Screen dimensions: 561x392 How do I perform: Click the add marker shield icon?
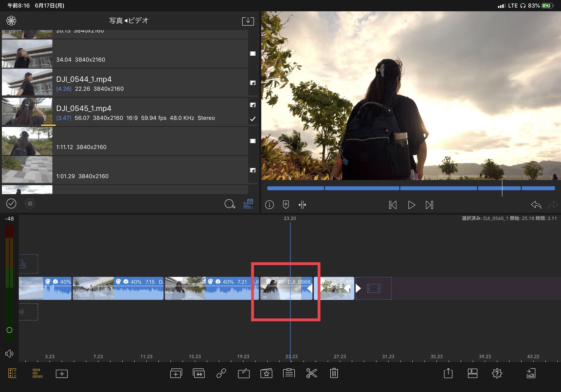pyautogui.click(x=286, y=204)
